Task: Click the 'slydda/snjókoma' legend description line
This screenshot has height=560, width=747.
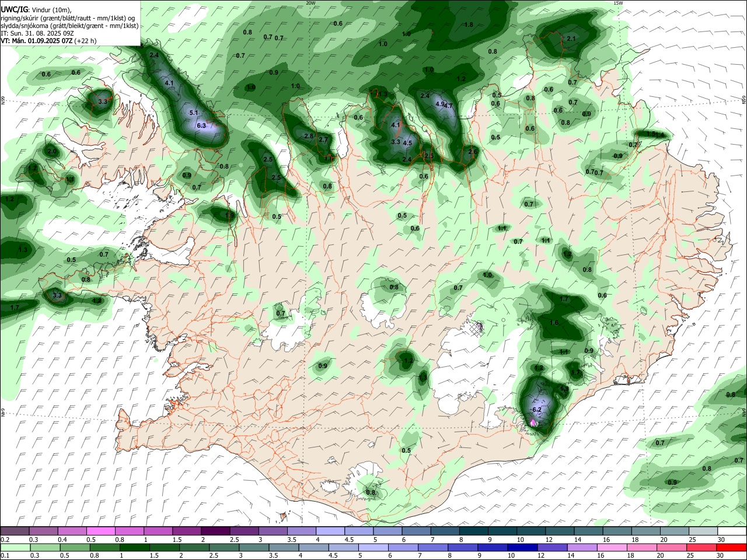Action: coord(69,26)
